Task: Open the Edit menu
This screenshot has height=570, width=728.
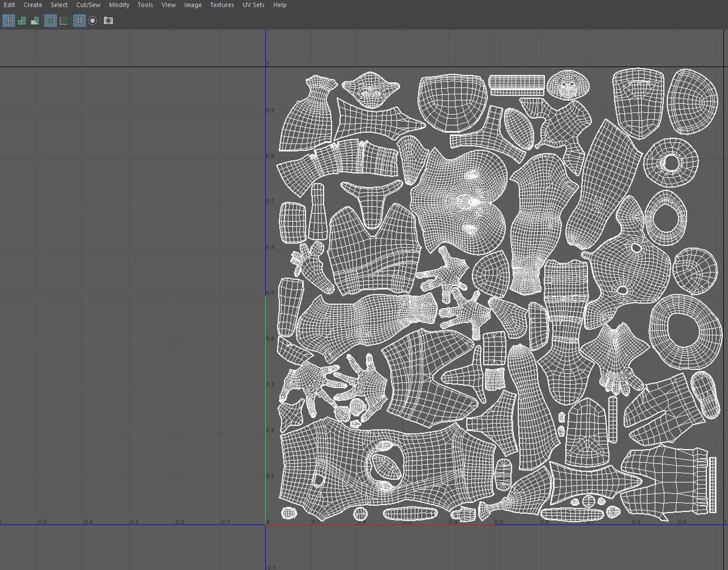Action: click(x=9, y=5)
